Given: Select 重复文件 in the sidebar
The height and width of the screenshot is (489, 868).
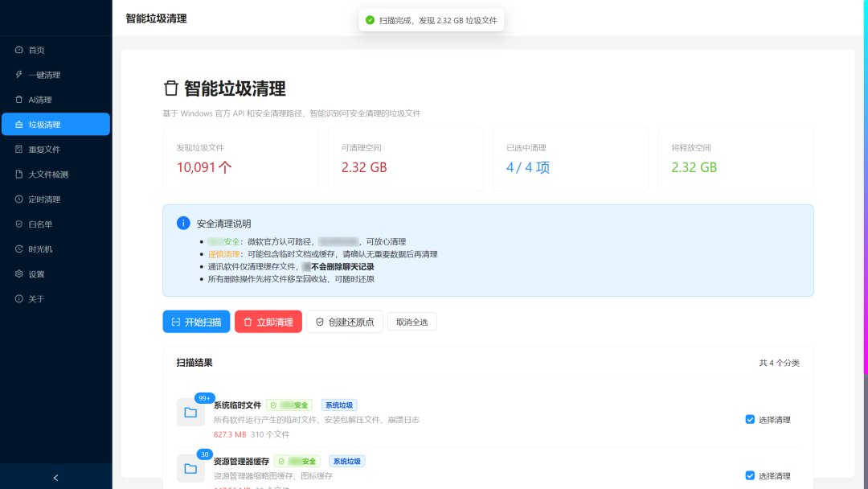Looking at the screenshot, I should coord(56,150).
